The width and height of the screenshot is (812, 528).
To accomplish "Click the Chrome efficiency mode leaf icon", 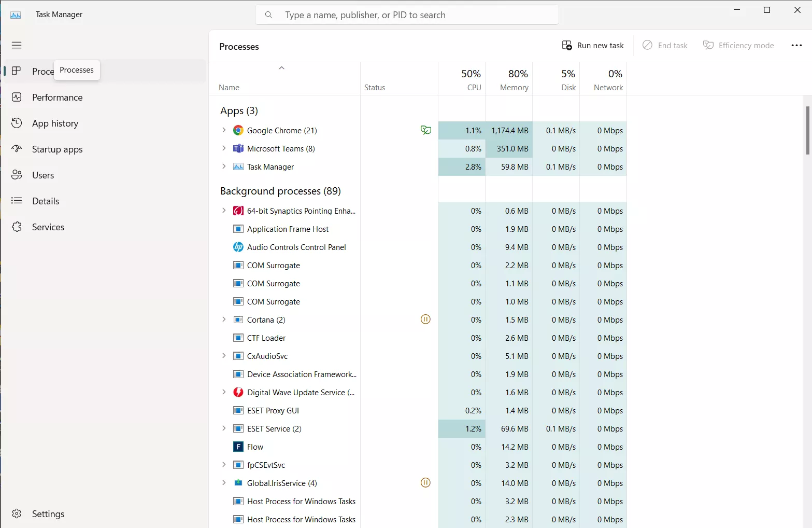I will (x=425, y=130).
